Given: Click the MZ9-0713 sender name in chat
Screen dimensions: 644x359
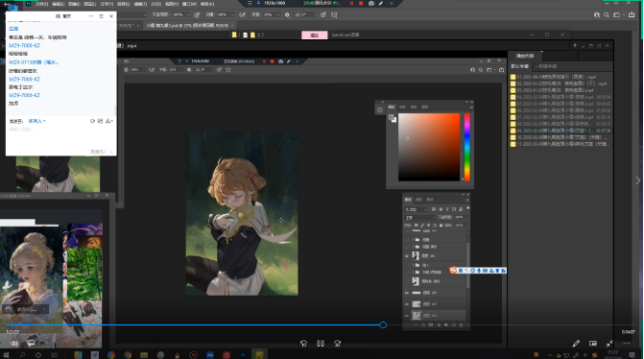Looking at the screenshot, I should tap(34, 62).
